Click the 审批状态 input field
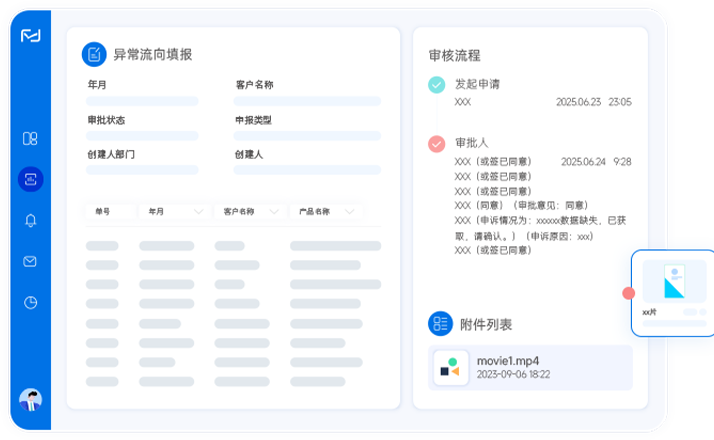714x440 pixels. [143, 136]
